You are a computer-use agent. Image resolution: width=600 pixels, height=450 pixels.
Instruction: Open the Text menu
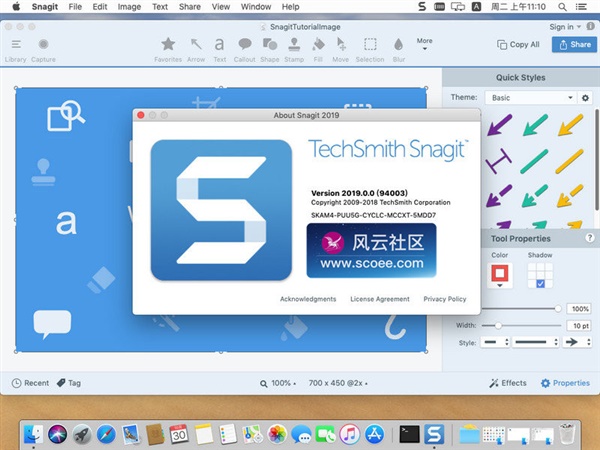(x=160, y=7)
